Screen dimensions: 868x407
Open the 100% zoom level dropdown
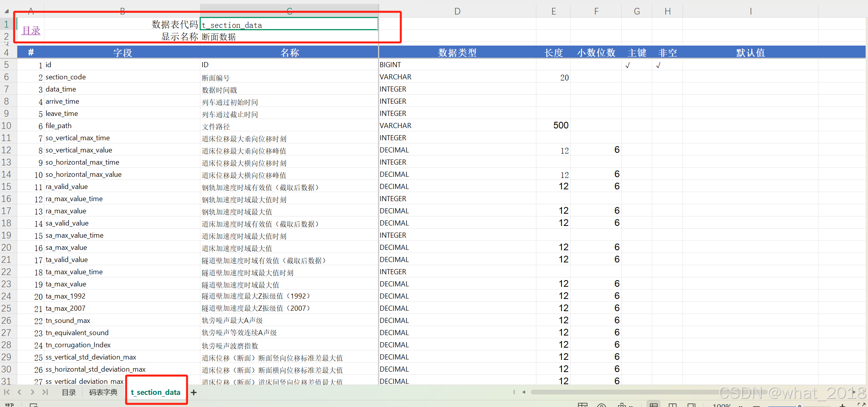point(722,405)
